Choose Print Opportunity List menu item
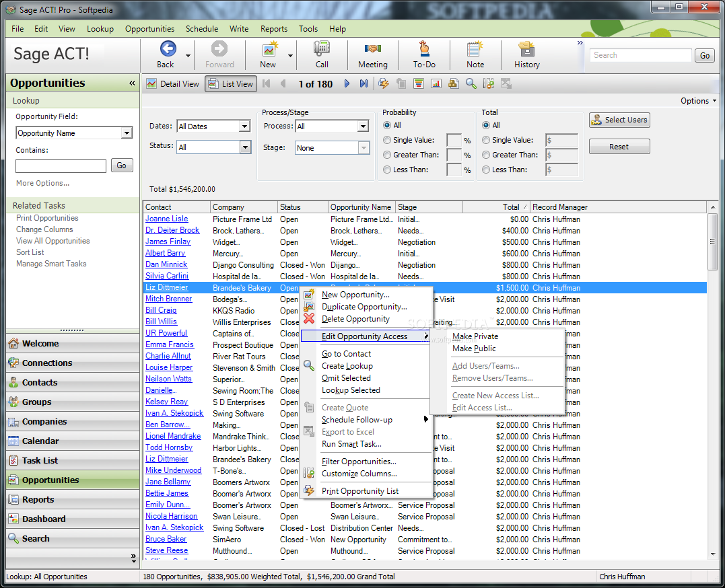Viewport: 725px width, 588px height. click(360, 491)
